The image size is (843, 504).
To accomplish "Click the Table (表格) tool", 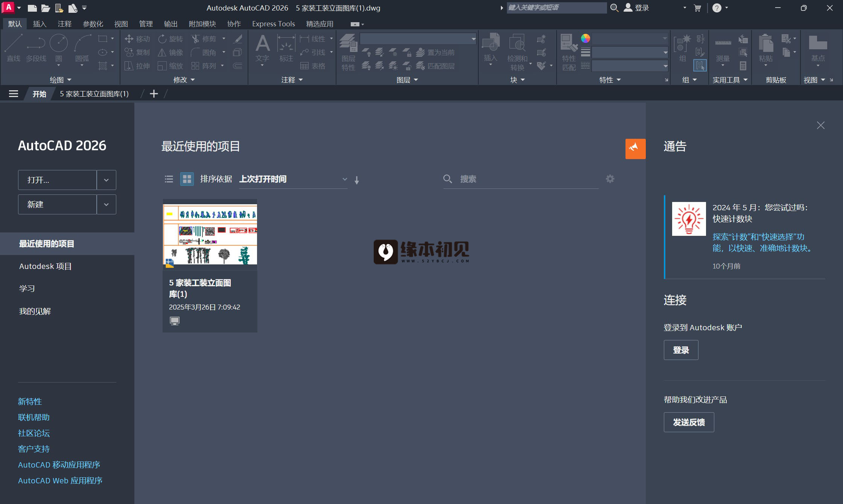I will [313, 66].
